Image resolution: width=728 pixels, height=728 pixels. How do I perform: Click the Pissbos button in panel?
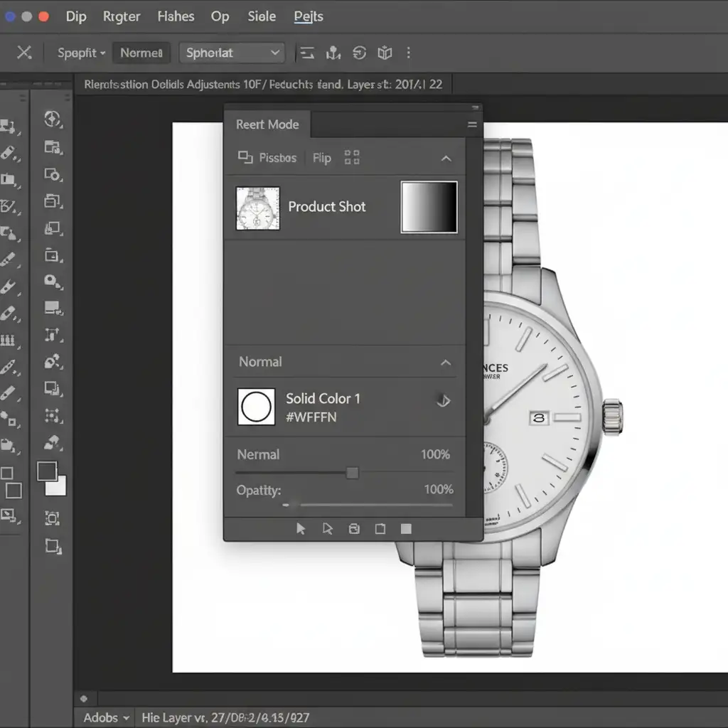(267, 158)
